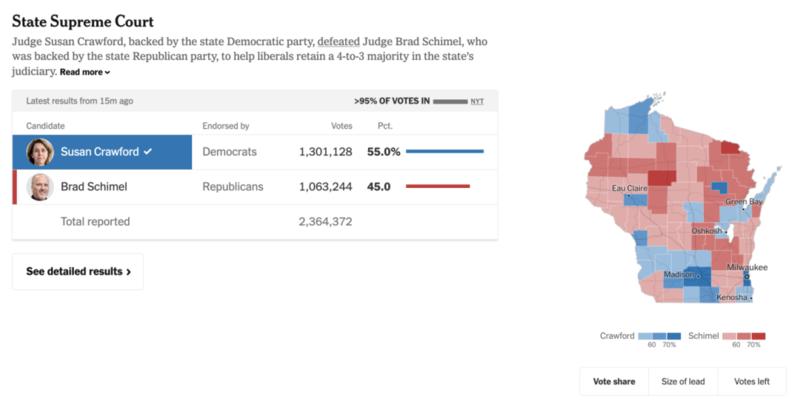Click the Madison city marker on map
The height and width of the screenshot is (419, 800).
coord(699,276)
